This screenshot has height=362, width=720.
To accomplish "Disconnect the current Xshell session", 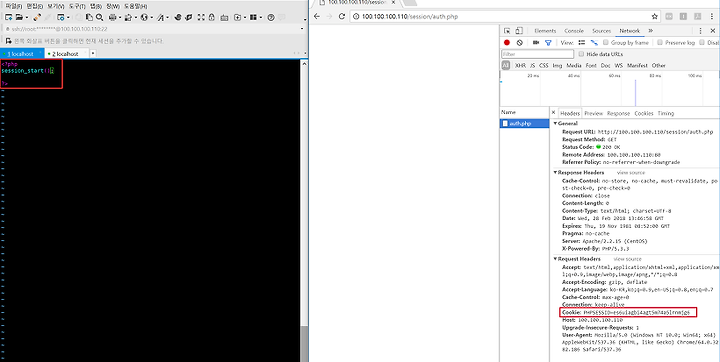I will tap(37, 17).
